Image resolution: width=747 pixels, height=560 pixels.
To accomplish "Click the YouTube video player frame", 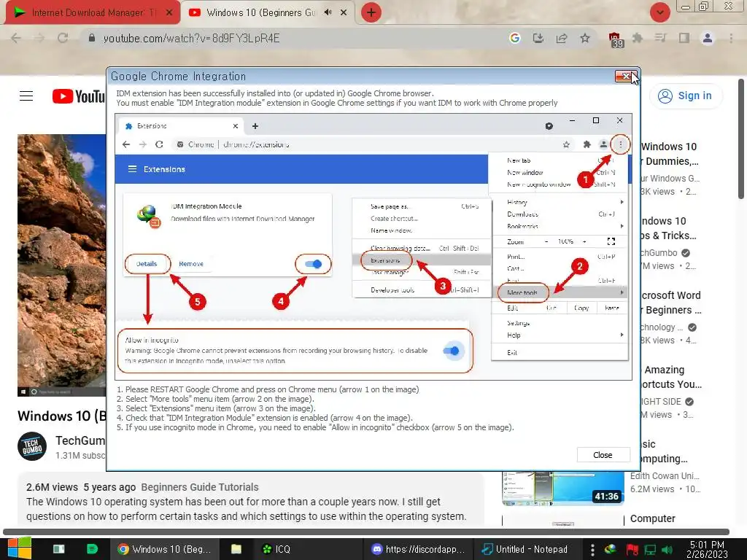I will (62, 265).
